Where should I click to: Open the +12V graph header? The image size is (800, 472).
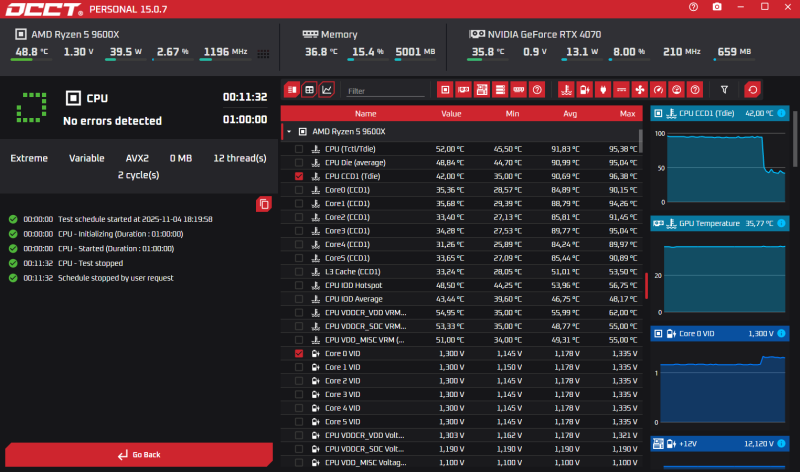tap(720, 444)
